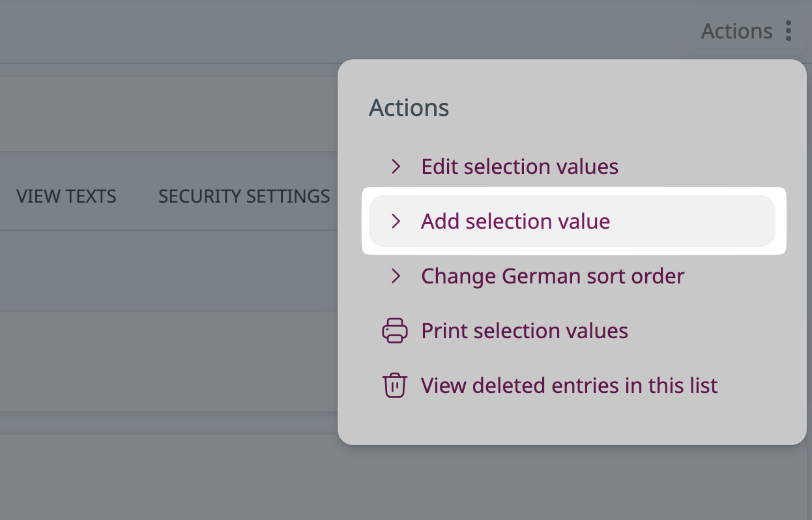Select Print selection values text entry
812x520 pixels.
(525, 330)
